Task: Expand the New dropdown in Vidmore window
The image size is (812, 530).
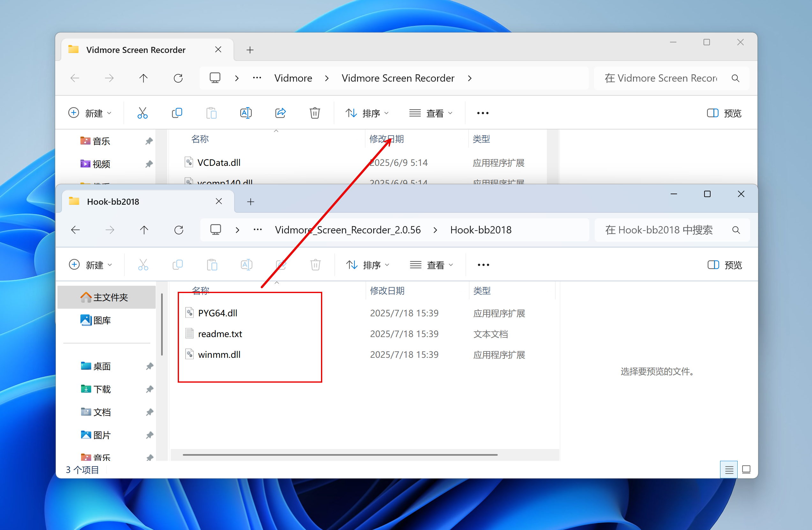Action: pyautogui.click(x=90, y=113)
